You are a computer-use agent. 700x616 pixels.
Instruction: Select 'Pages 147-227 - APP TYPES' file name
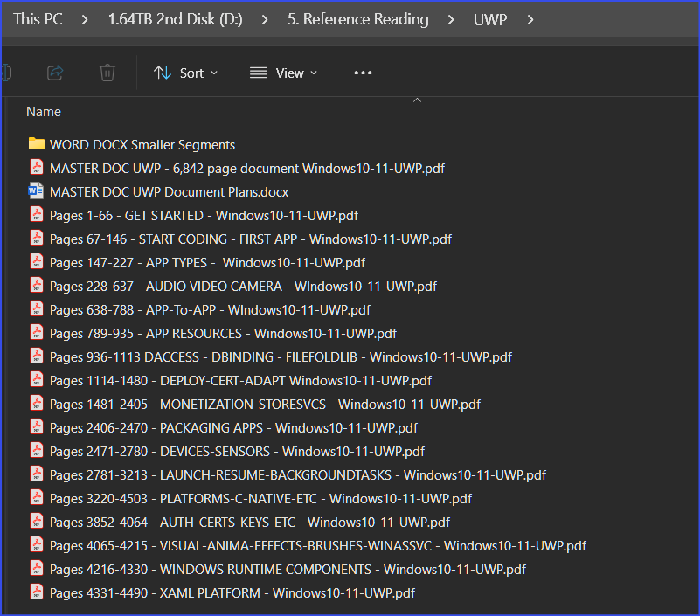click(x=207, y=263)
